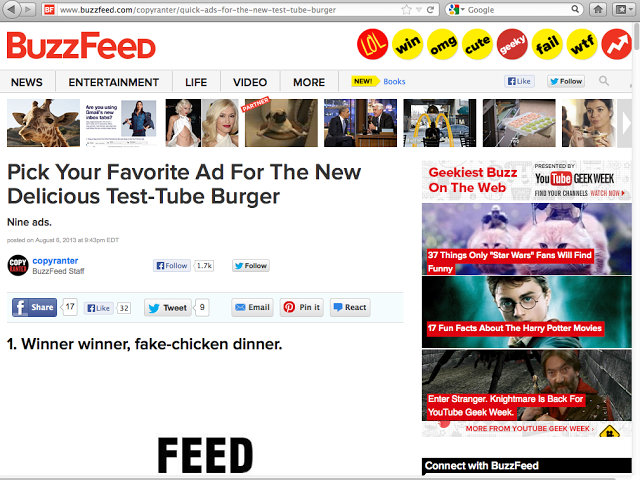Viewport: 640px width, 480px height.
Task: Open the Google search engine dropdown
Action: click(456, 9)
